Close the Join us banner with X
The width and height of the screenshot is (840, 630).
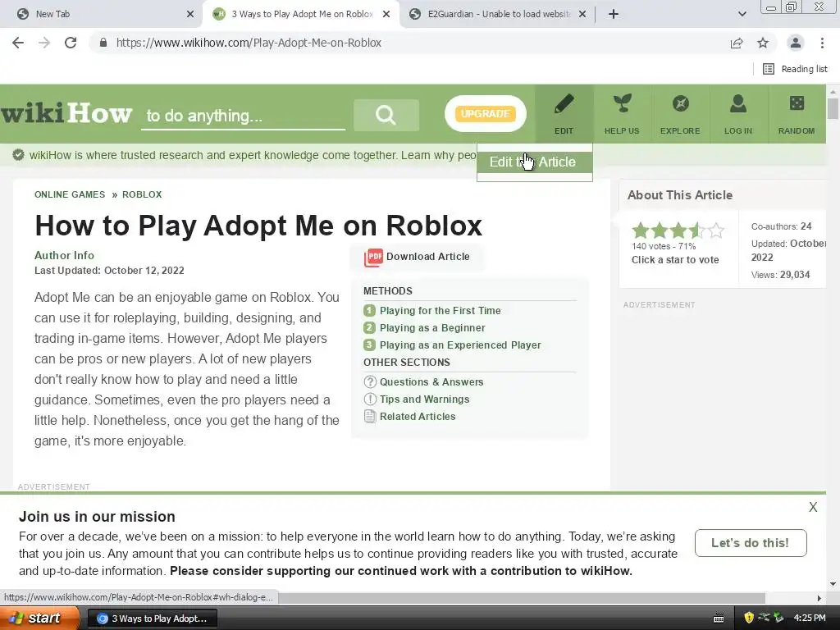coord(813,507)
